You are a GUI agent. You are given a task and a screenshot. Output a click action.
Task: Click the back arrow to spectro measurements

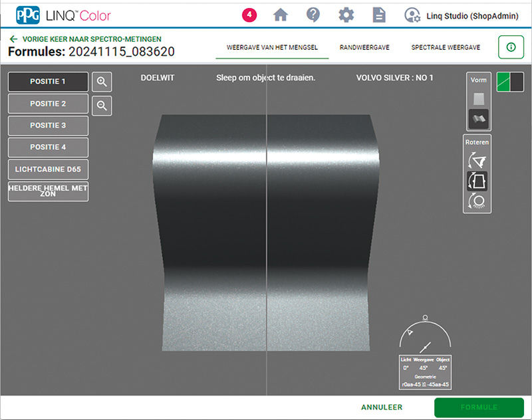click(x=13, y=39)
